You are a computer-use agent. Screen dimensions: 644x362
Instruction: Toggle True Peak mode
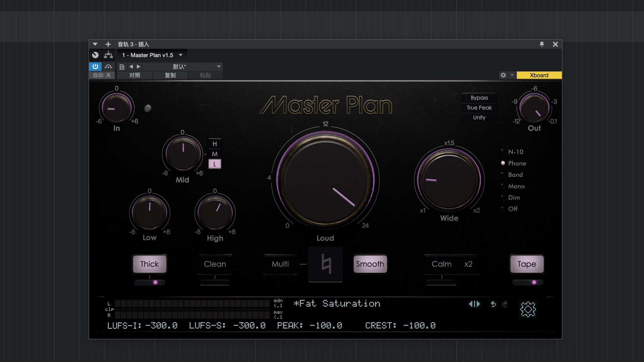coord(479,108)
